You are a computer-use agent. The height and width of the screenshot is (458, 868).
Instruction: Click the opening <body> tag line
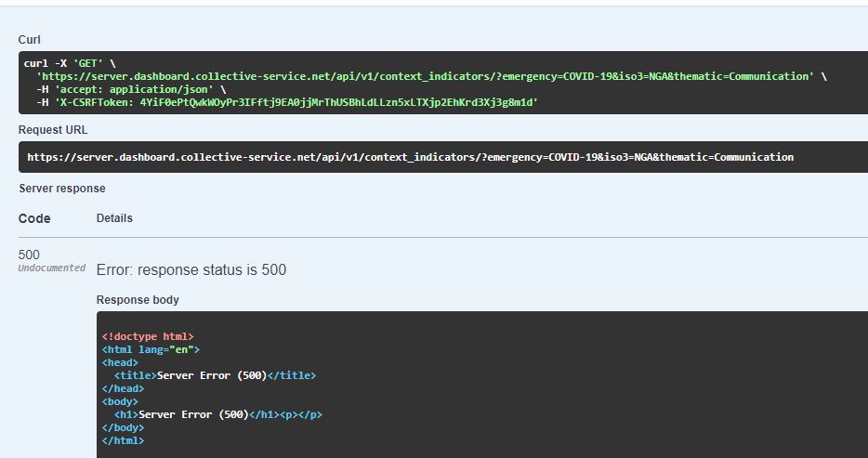click(120, 401)
